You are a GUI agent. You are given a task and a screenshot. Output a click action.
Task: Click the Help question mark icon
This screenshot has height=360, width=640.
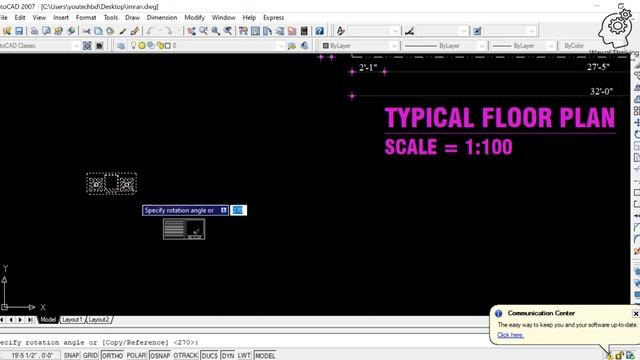(x=320, y=31)
